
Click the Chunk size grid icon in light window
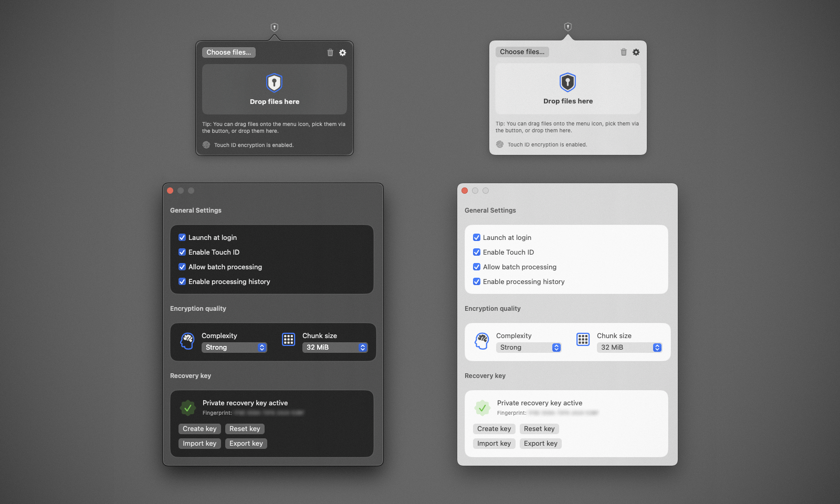coord(583,340)
